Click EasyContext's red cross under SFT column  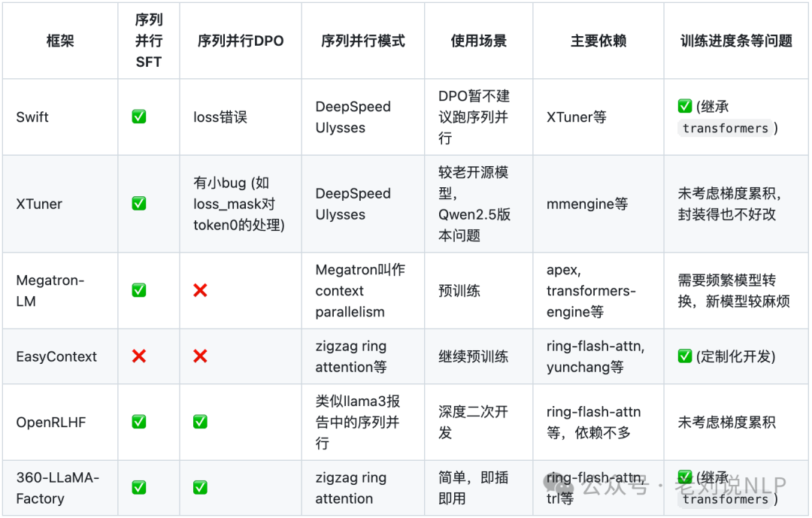coord(139,356)
